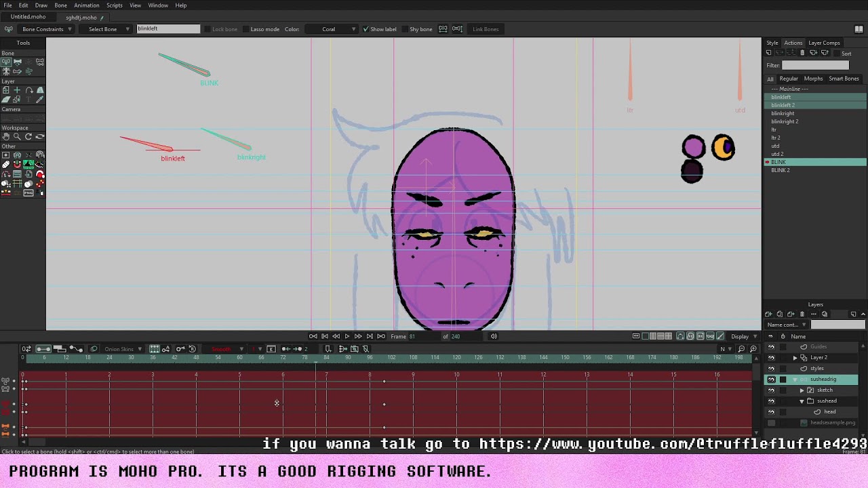Open the Layers panel more options (…)
The image size is (868, 488).
814,314
